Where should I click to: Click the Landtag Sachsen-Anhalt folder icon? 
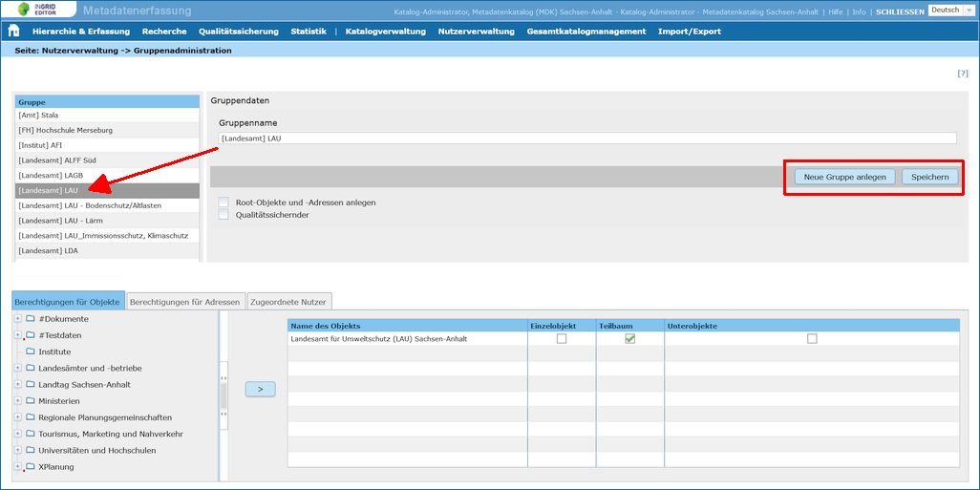30,384
